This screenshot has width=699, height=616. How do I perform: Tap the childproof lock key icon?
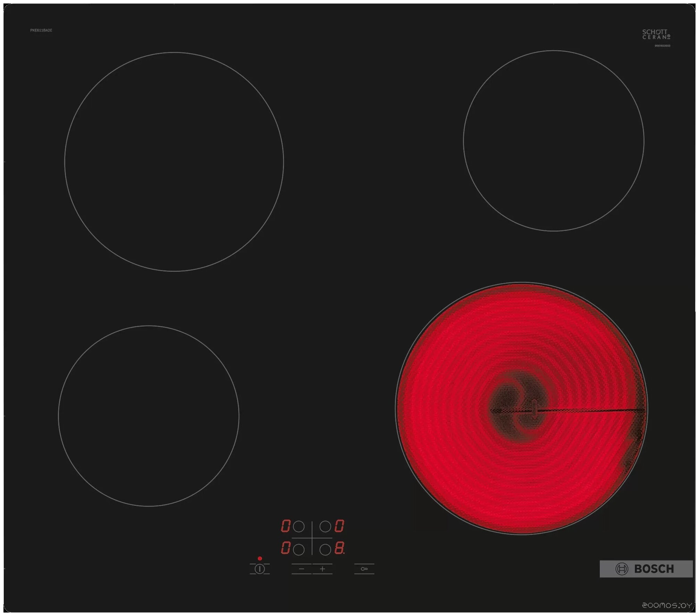coord(364,569)
